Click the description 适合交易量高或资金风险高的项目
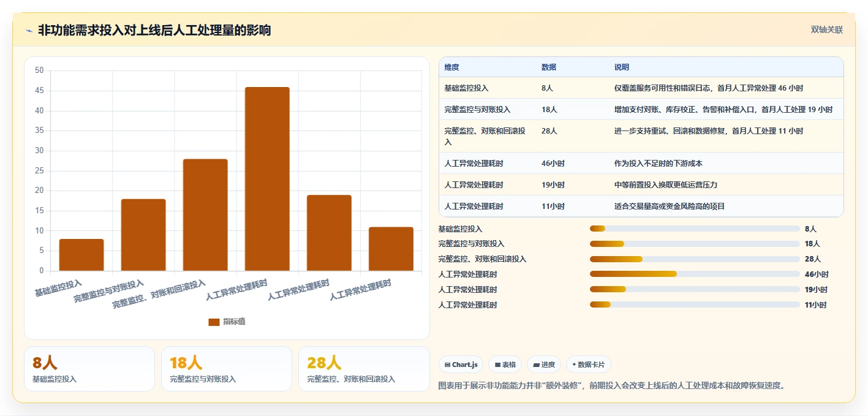 (670, 206)
